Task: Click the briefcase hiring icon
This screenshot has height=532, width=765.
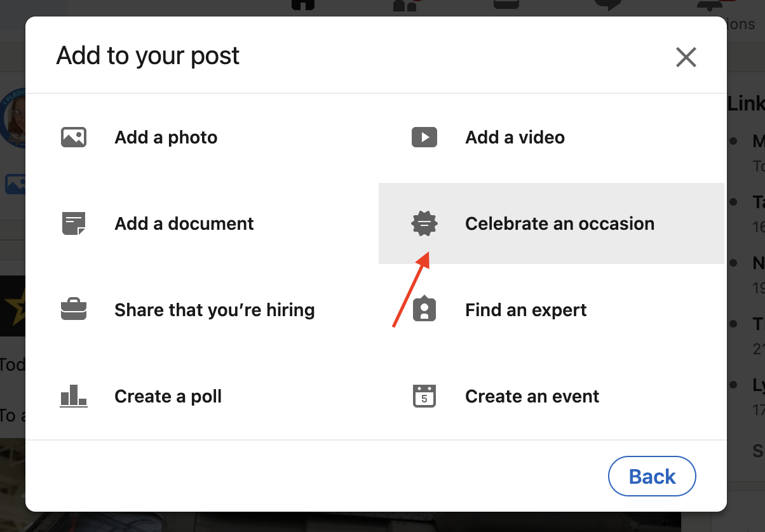Action: point(74,310)
